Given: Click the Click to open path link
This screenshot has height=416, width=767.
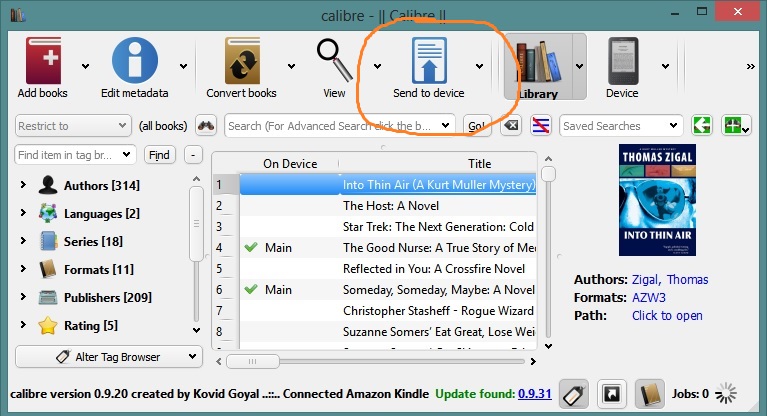Looking at the screenshot, I should click(x=667, y=316).
